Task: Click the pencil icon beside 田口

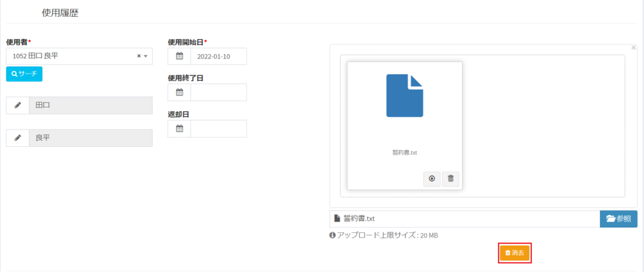Action: 18,105
